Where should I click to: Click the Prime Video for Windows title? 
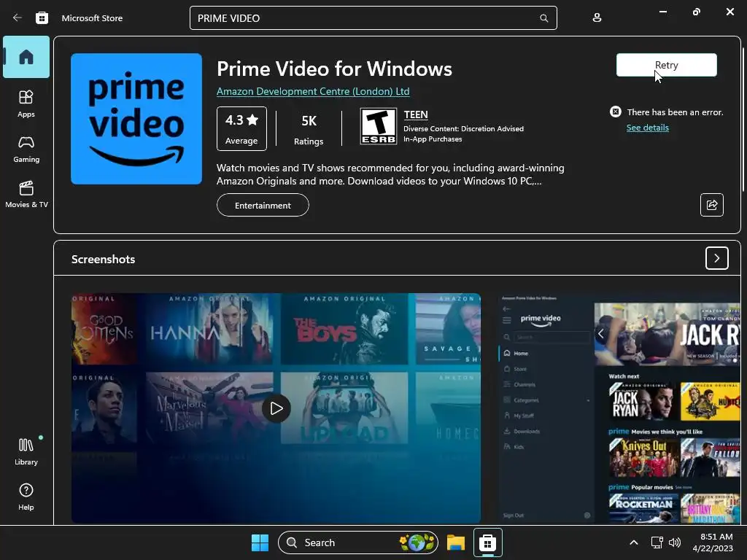(x=334, y=69)
